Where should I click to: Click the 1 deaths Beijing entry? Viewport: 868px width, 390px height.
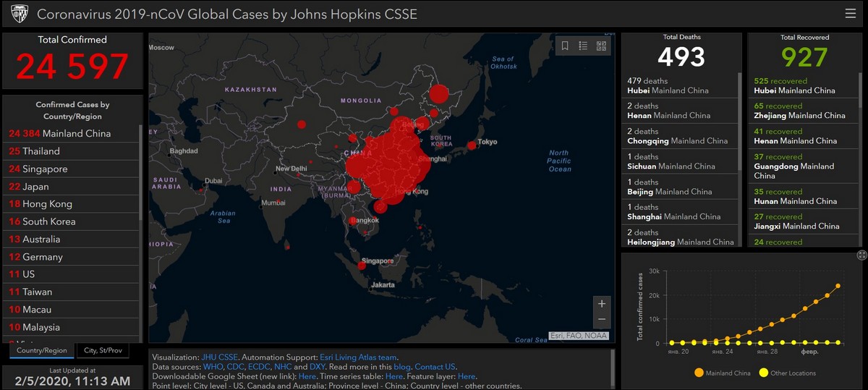(679, 187)
